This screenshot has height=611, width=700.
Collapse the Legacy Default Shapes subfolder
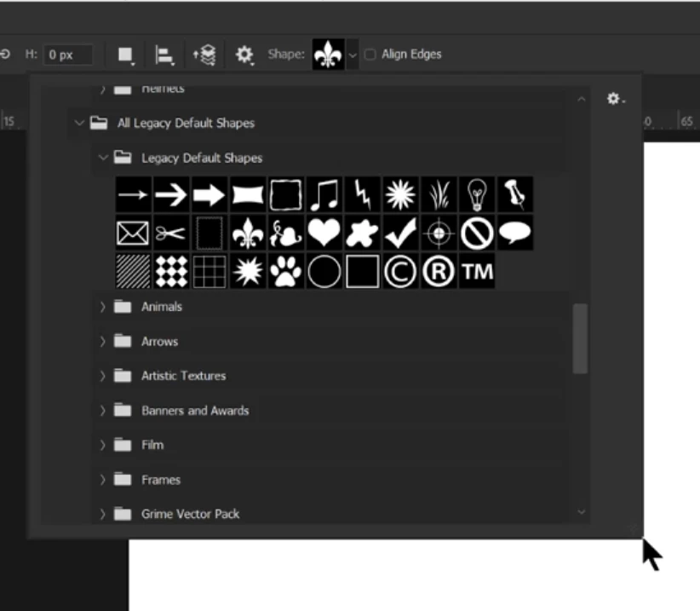tap(103, 157)
